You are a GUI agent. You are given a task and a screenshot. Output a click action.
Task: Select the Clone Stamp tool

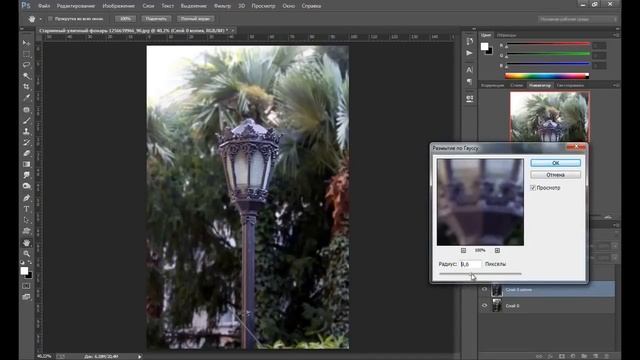tap(27, 131)
